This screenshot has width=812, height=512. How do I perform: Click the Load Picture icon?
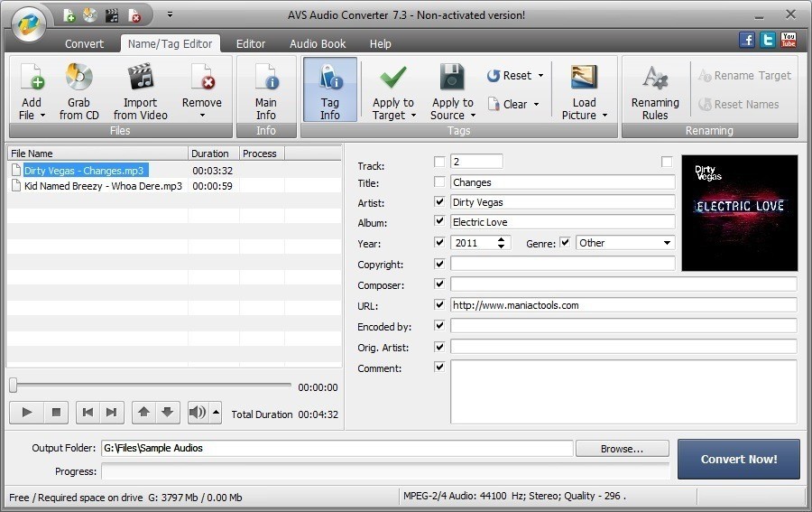(x=584, y=78)
